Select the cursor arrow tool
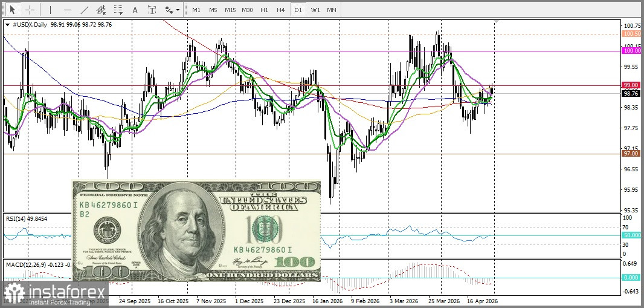 [12, 9]
